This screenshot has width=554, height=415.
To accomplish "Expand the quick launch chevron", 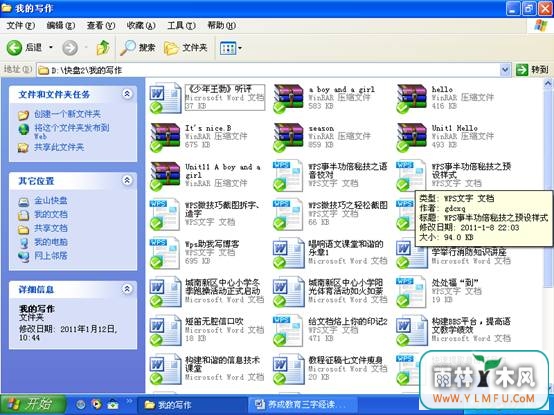I will point(129,401).
